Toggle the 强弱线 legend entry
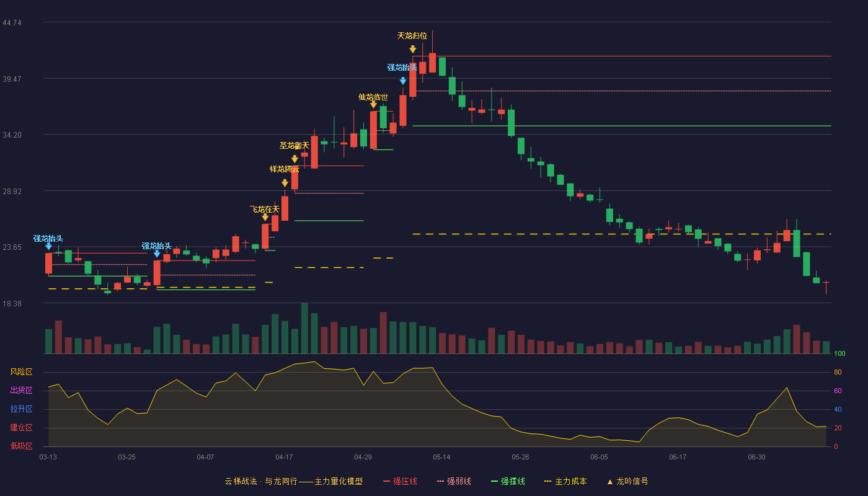 [454, 481]
